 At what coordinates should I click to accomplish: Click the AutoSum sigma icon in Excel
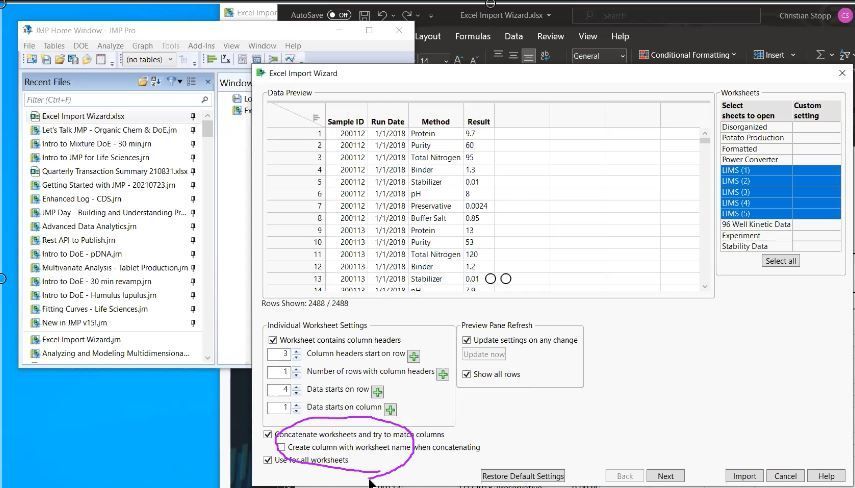click(820, 55)
